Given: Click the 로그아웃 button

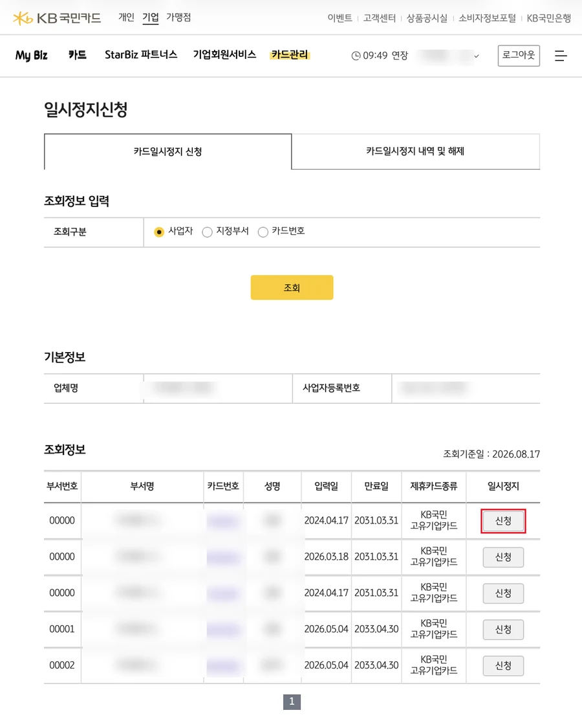Looking at the screenshot, I should pos(519,56).
